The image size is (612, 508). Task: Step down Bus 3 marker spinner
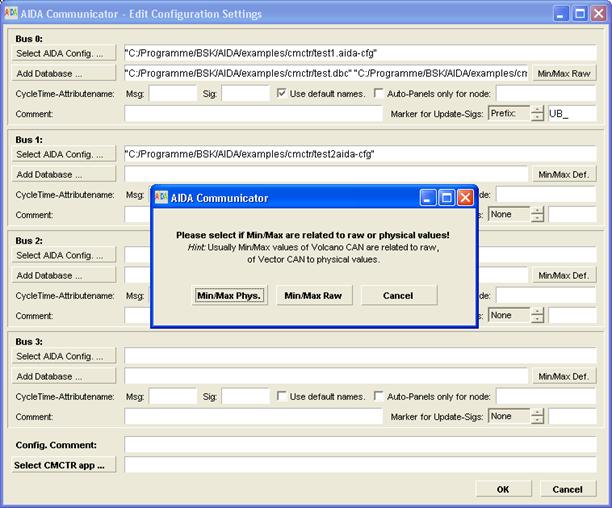(x=537, y=420)
